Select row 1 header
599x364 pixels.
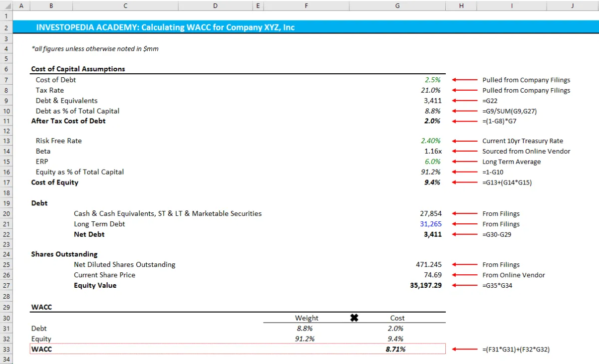(6, 16)
